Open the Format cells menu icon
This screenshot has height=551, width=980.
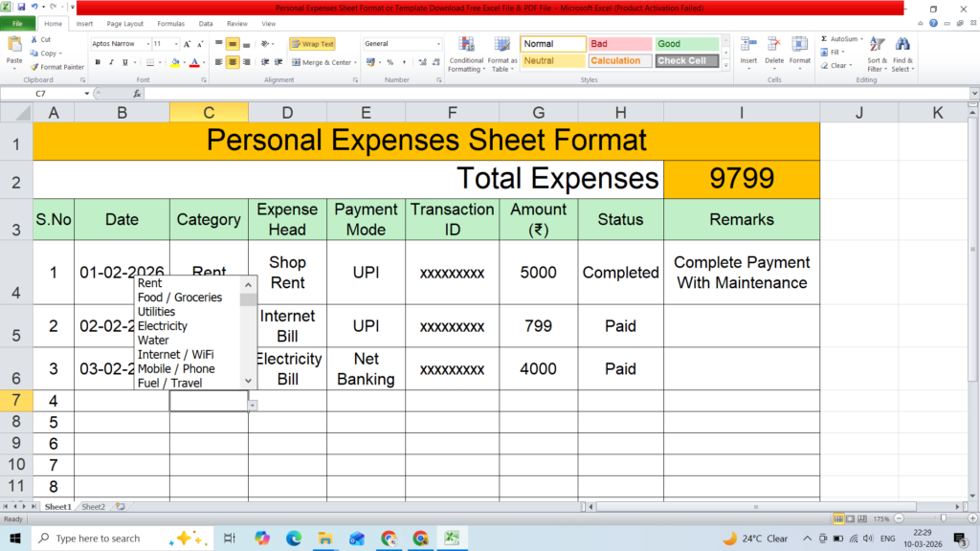click(x=799, y=45)
